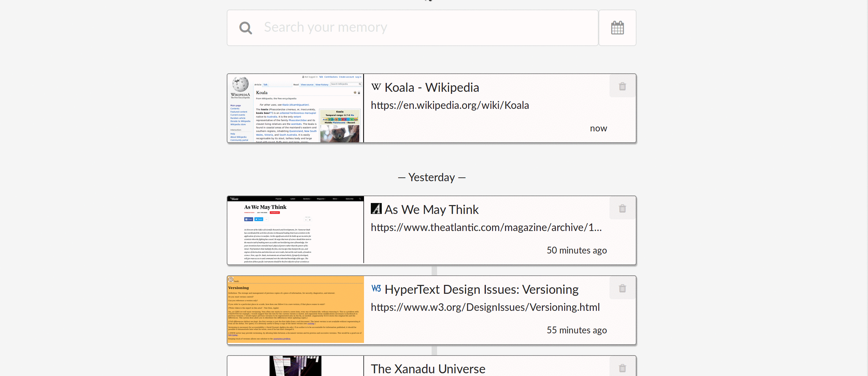
Task: Open the en.wikipedia.org/wiki/Koala URL
Action: click(x=450, y=105)
